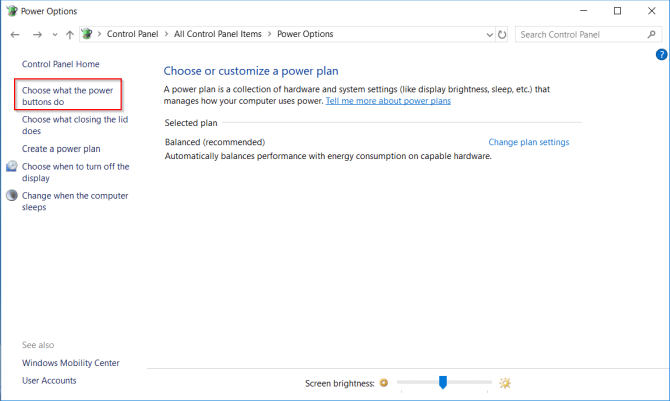The image size is (670, 401).
Task: Click the Search Control Panel field
Action: click(x=580, y=34)
